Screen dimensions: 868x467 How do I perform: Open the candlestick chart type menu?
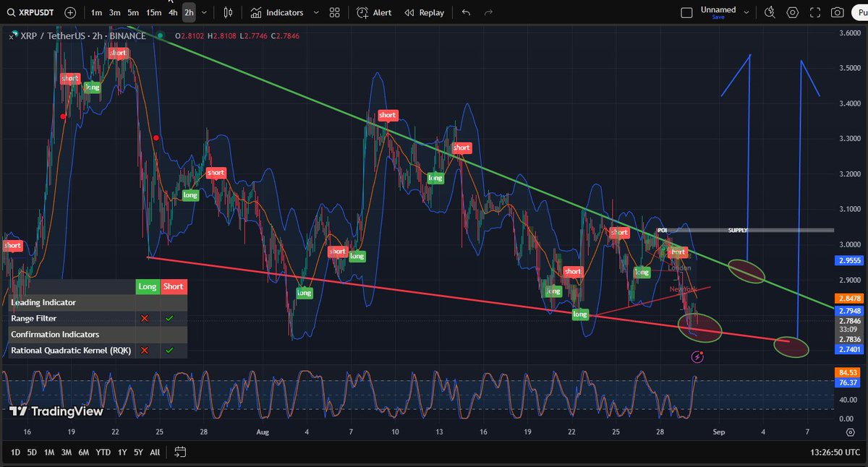229,12
